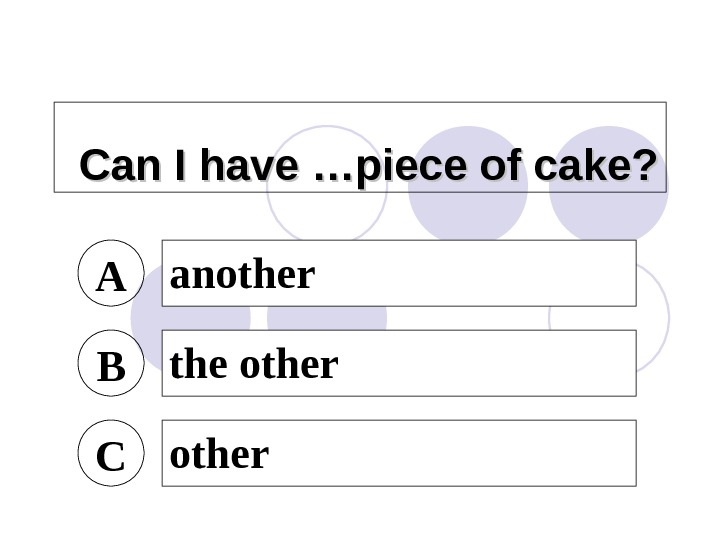Pick the answer box reading only "other"
Screen dimensions: 720x540
point(398,453)
